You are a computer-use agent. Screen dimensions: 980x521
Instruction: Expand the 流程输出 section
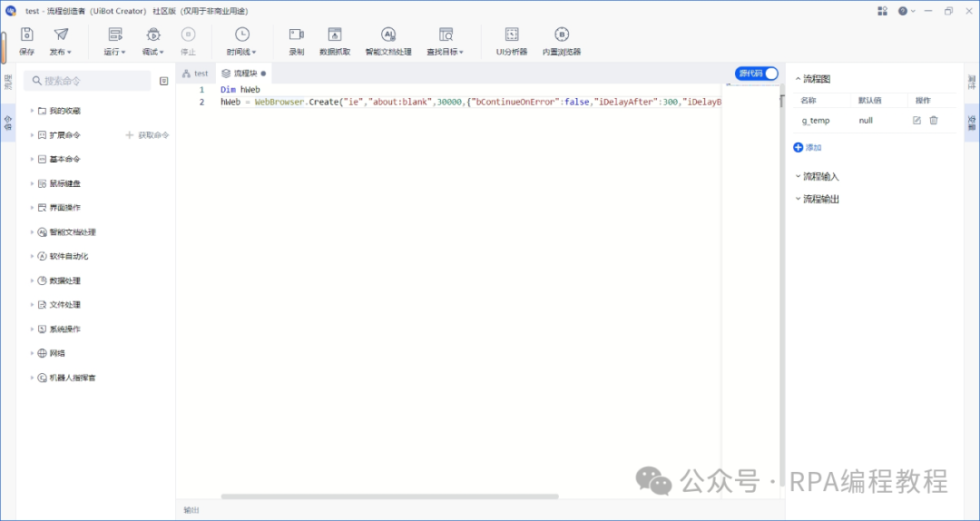798,199
